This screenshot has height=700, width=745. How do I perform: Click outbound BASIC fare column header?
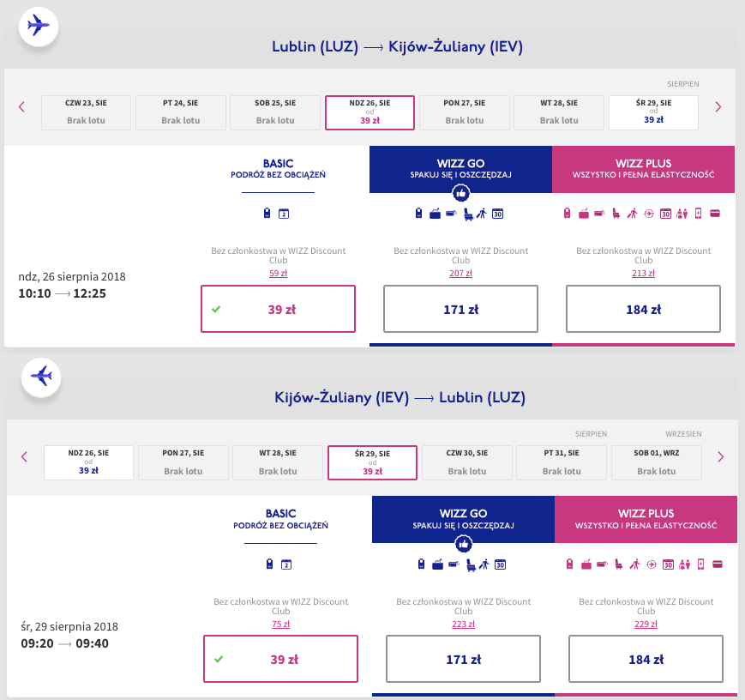(x=278, y=169)
